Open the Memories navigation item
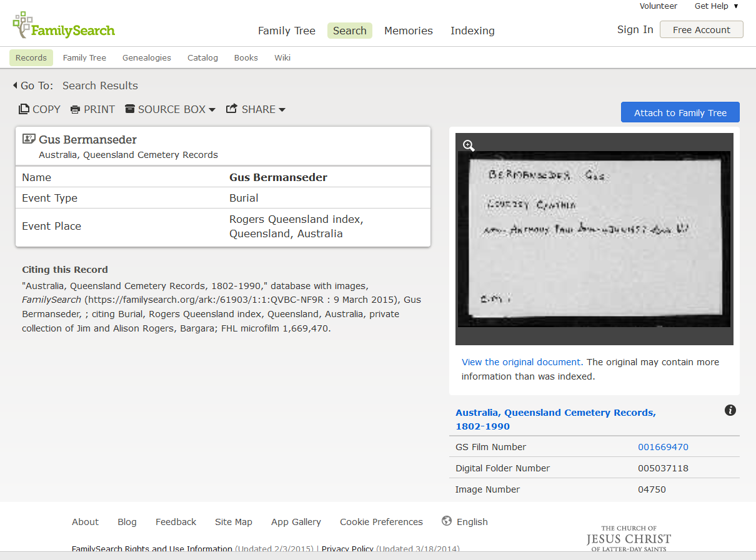 (x=409, y=31)
